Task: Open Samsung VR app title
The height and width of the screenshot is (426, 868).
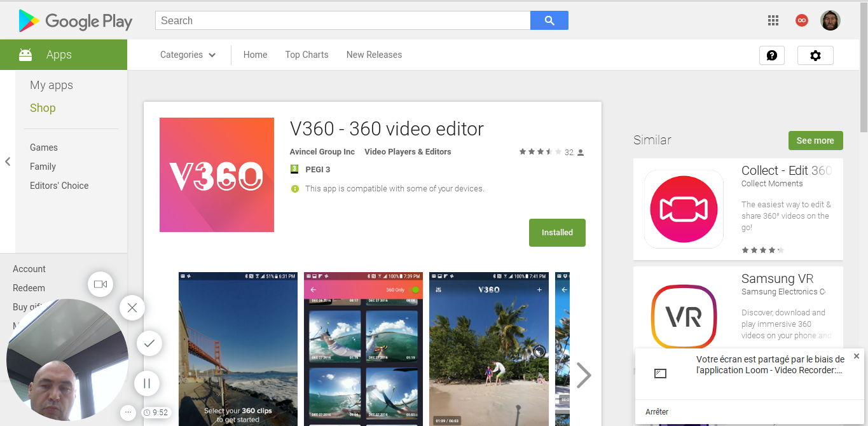Action: point(778,278)
